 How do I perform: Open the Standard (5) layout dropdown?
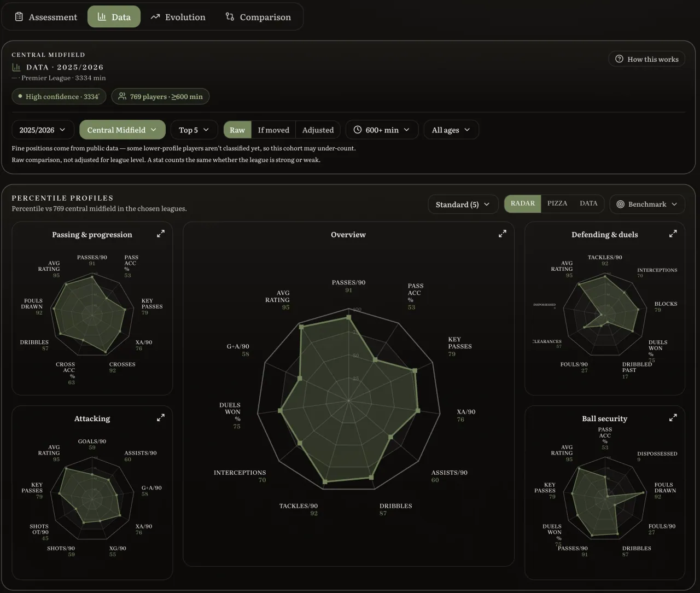(x=463, y=204)
